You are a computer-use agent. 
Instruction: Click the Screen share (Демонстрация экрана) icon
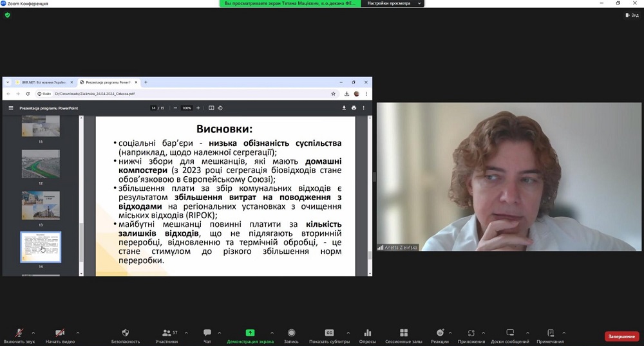(250, 333)
